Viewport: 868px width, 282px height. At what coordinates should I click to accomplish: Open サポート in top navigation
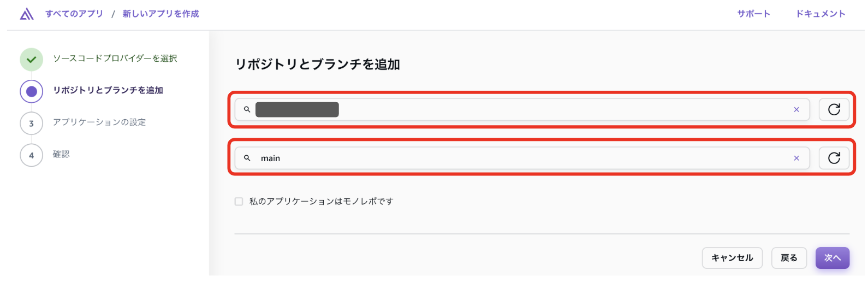(x=753, y=14)
